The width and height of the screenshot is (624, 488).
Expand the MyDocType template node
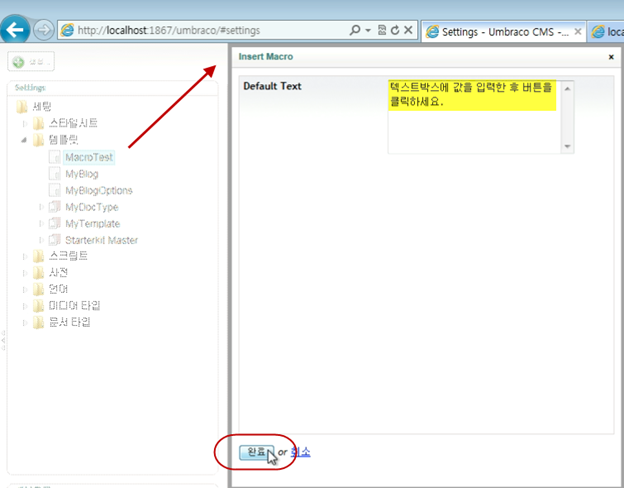pos(41,207)
